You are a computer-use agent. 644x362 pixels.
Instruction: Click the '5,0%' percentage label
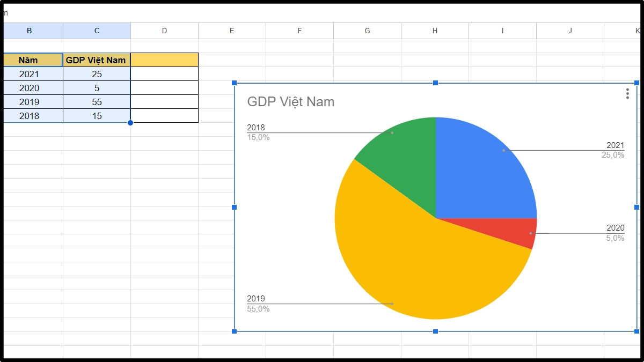pos(616,238)
